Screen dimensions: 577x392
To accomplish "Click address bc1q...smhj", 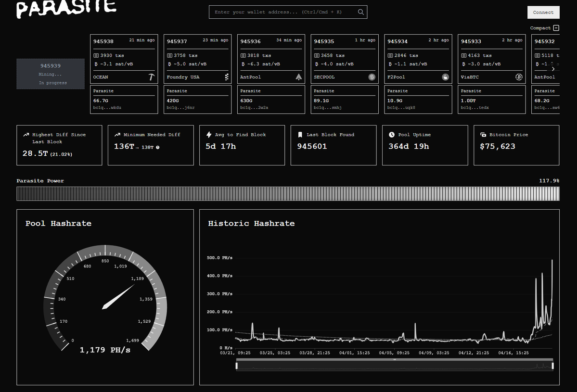I will tap(328, 108).
